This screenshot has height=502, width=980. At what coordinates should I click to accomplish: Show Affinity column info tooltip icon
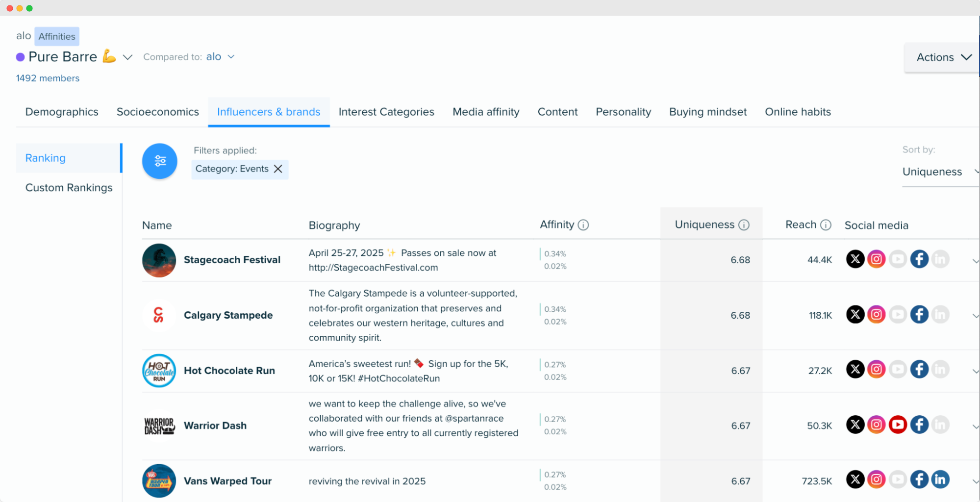pos(583,225)
